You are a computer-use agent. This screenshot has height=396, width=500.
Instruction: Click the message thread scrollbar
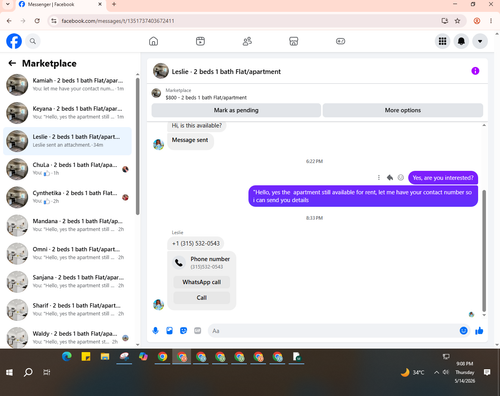[x=484, y=250]
